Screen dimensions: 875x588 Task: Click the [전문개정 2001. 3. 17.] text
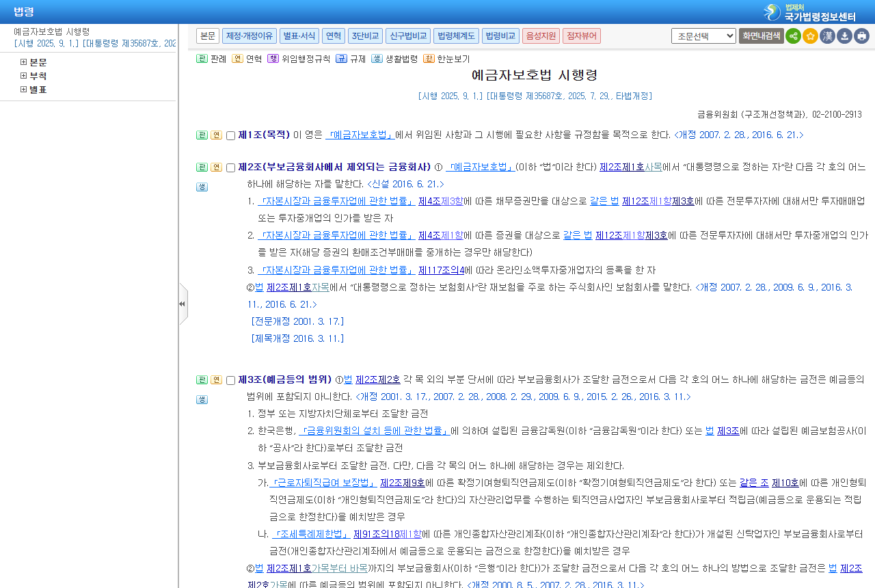tap(297, 321)
